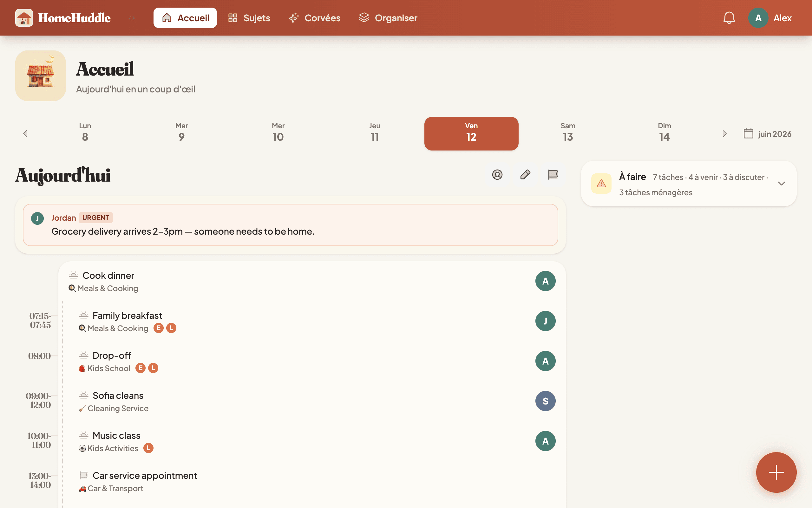Click the sunrise icon next to Sofia cleans

83,395
